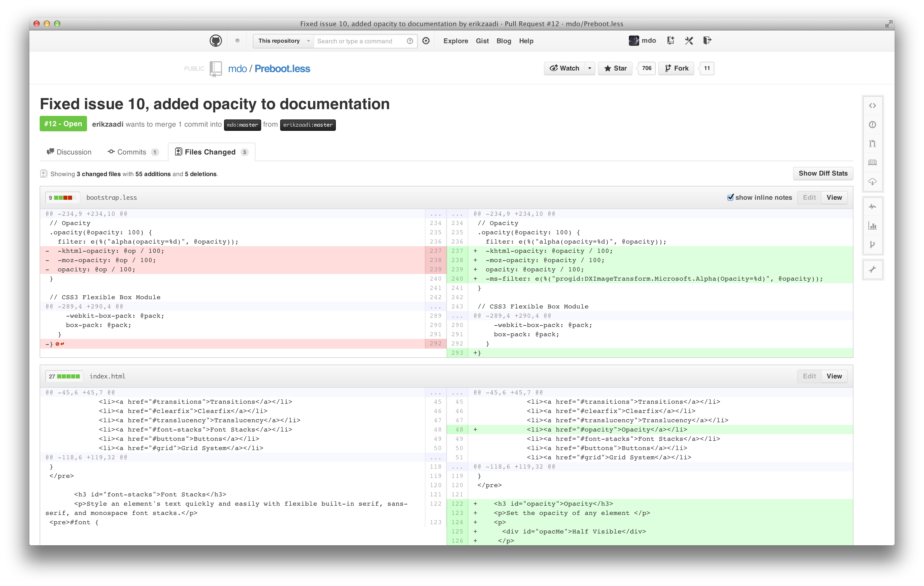Click line number 240 on added -ms-filter row
Screen dimensions: 924x586
(x=457, y=279)
